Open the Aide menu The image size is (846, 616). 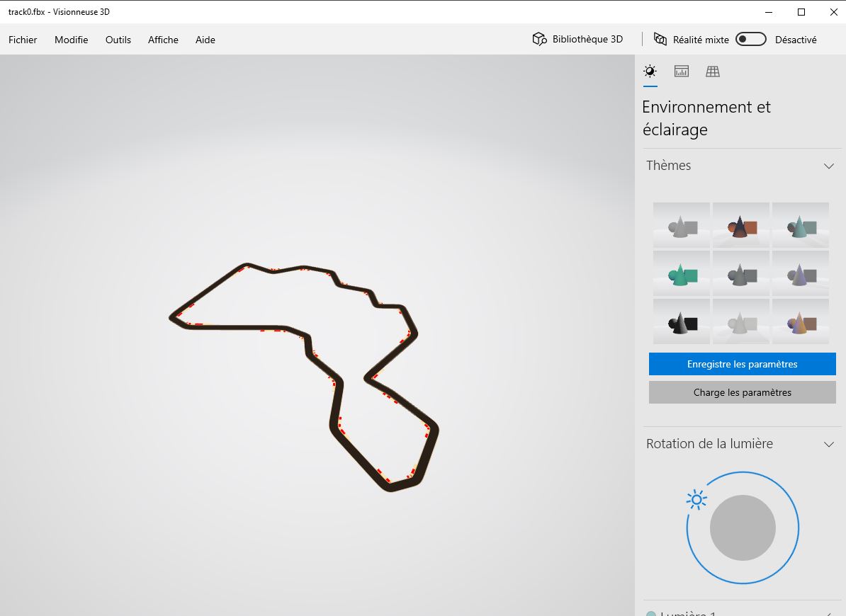(x=205, y=40)
